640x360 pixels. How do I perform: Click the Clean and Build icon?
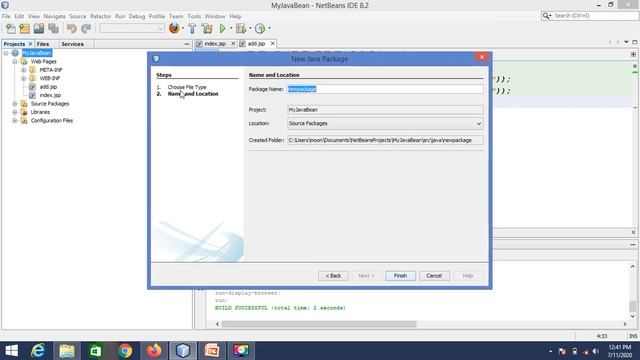pos(207,28)
